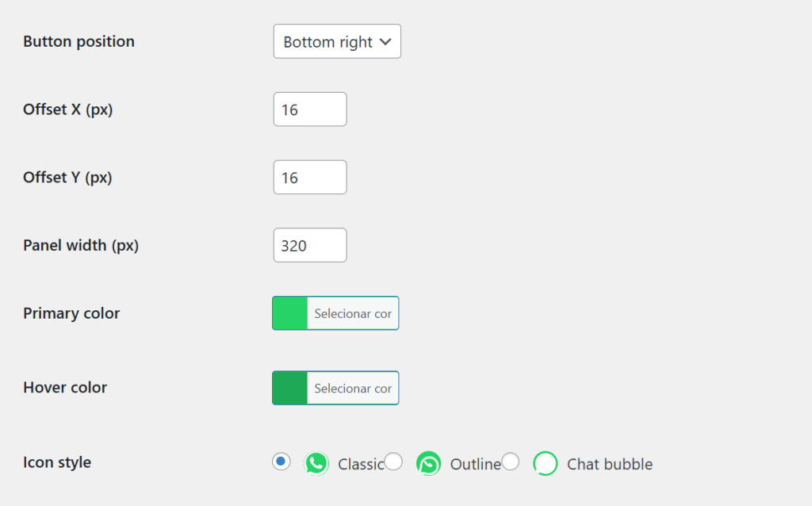Open the Button position dropdown
Image resolution: width=812 pixels, height=506 pixels.
coord(337,42)
